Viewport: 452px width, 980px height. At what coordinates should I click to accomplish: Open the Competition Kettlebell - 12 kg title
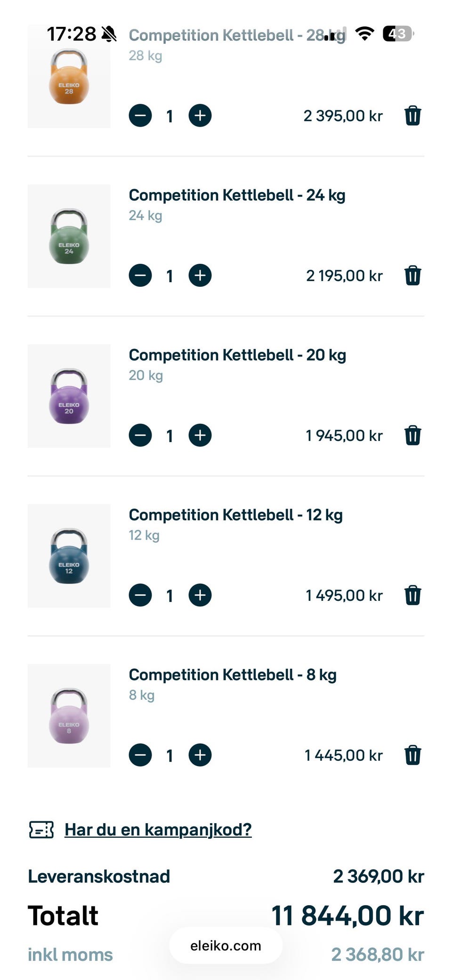click(235, 515)
